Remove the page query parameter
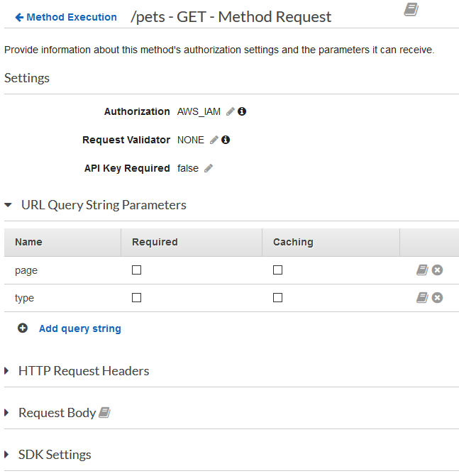 (438, 270)
